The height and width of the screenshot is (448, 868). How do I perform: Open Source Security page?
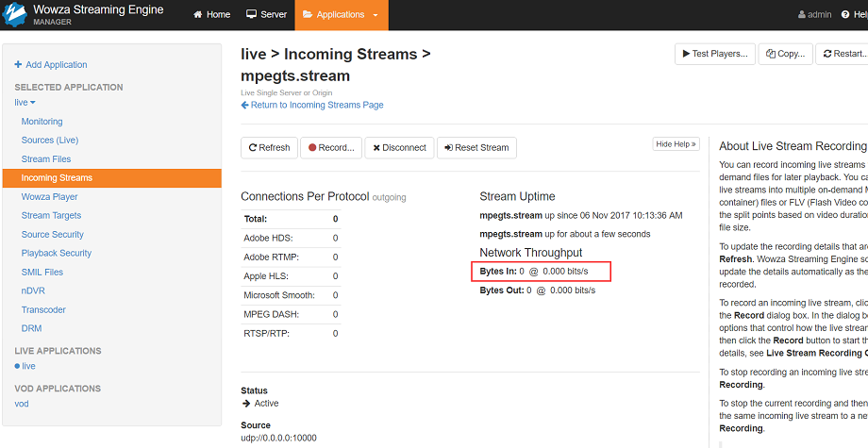point(53,235)
